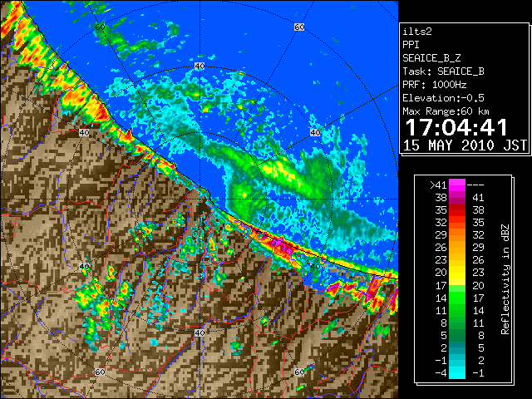This screenshot has height=399, width=532.
Task: Pick the magenta swatch atop the color bar
Action: click(x=457, y=185)
